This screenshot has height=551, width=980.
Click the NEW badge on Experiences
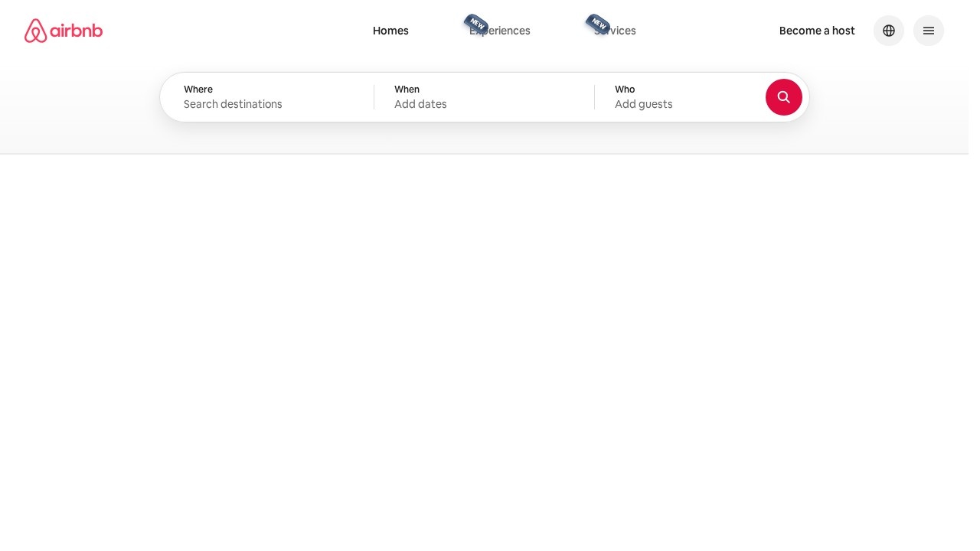[x=476, y=23]
